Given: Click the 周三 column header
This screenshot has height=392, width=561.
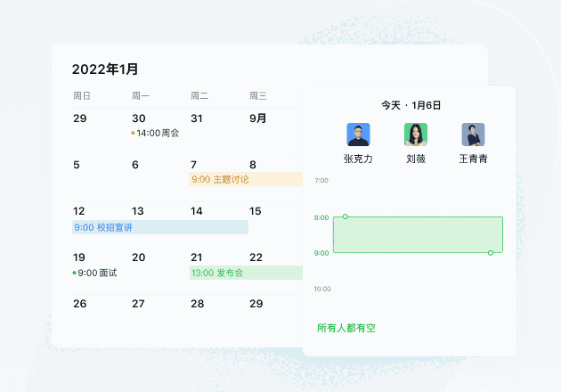Looking at the screenshot, I should pyautogui.click(x=258, y=95).
